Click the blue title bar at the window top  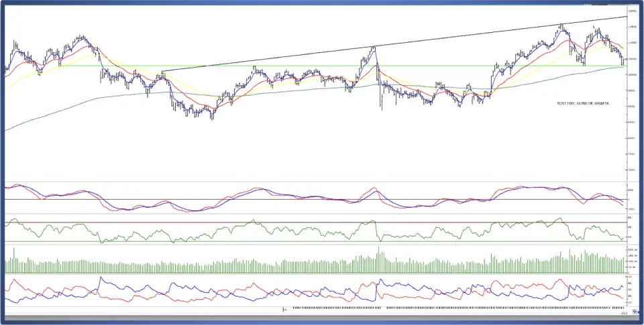[x=322, y=3]
